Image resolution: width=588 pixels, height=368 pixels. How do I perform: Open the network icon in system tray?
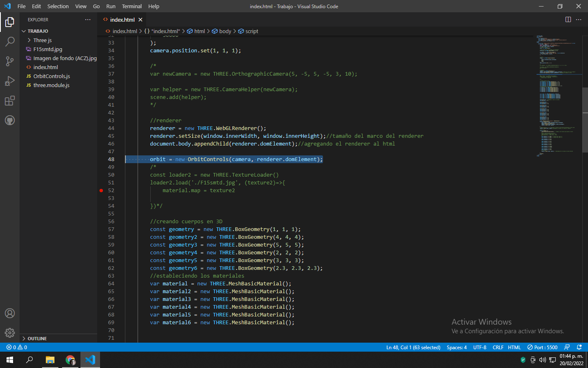[x=552, y=360]
